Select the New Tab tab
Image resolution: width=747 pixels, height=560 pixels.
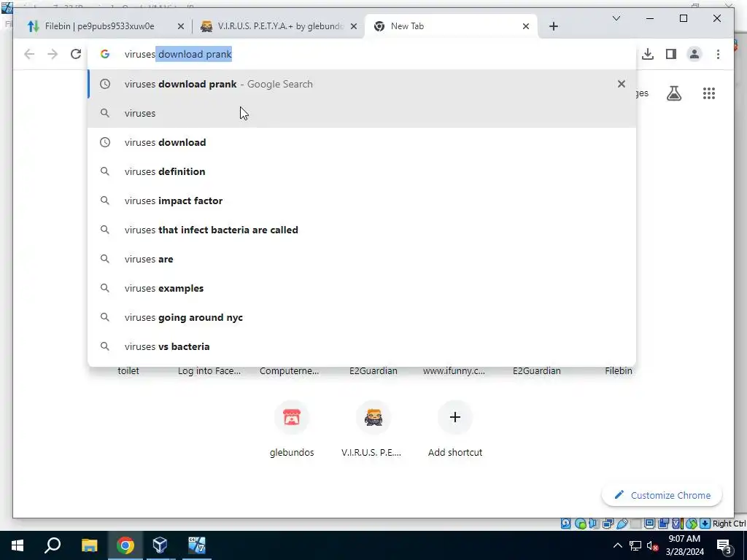[450, 26]
